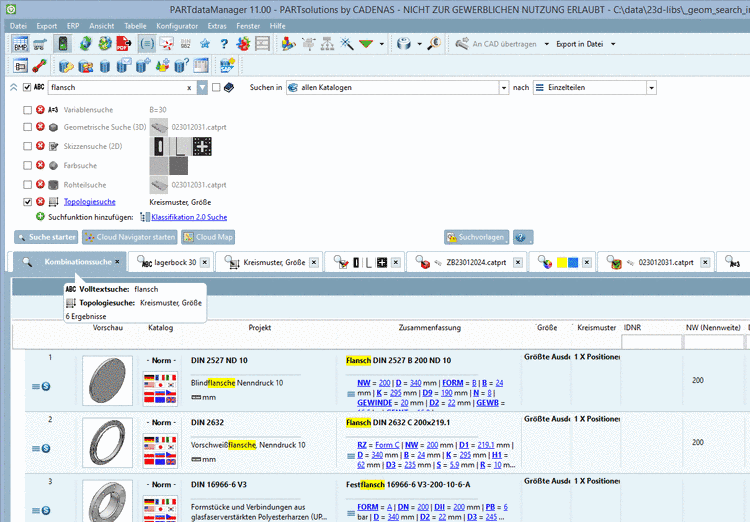Open the Datei menu
The width and height of the screenshot is (750, 522).
click(x=18, y=26)
